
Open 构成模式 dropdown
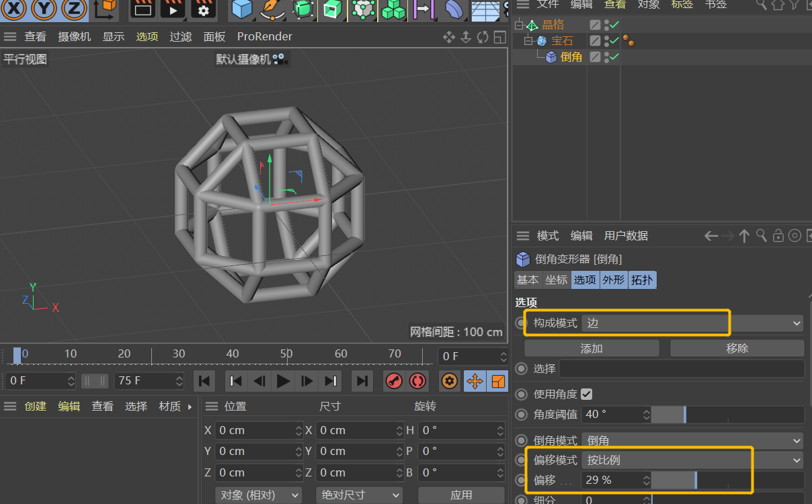[x=692, y=323]
